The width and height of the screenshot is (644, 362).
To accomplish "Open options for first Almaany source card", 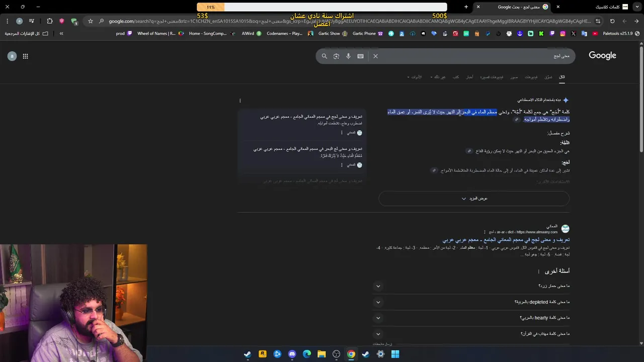I will pos(342,133).
